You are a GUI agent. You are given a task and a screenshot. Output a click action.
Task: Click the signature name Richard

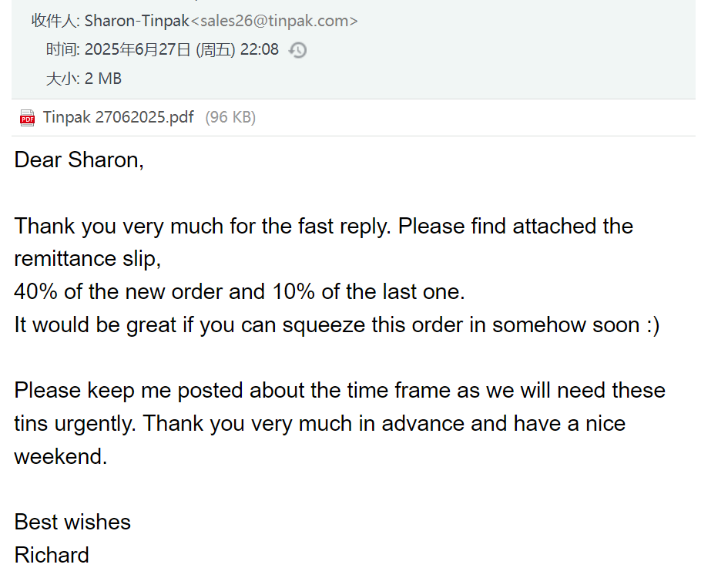pyautogui.click(x=52, y=555)
